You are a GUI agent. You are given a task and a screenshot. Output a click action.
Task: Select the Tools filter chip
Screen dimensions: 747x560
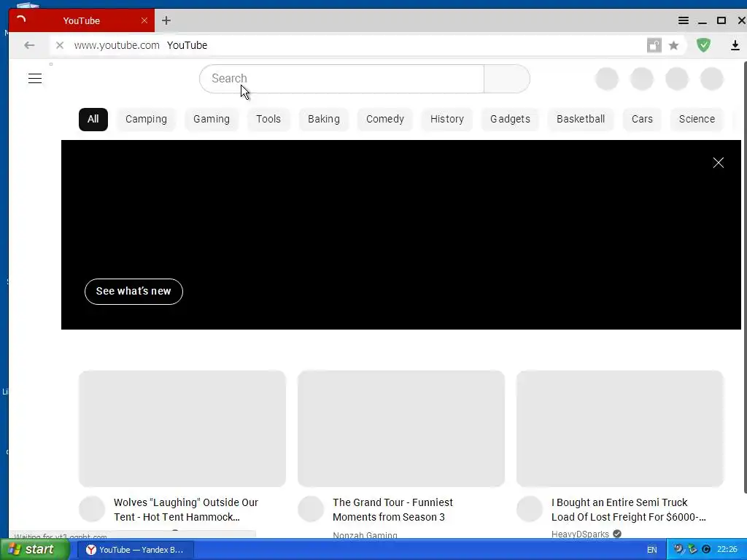point(268,119)
